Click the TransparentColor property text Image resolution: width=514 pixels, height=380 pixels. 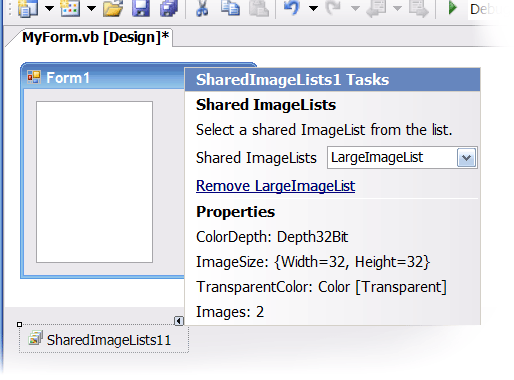pyautogui.click(x=321, y=287)
